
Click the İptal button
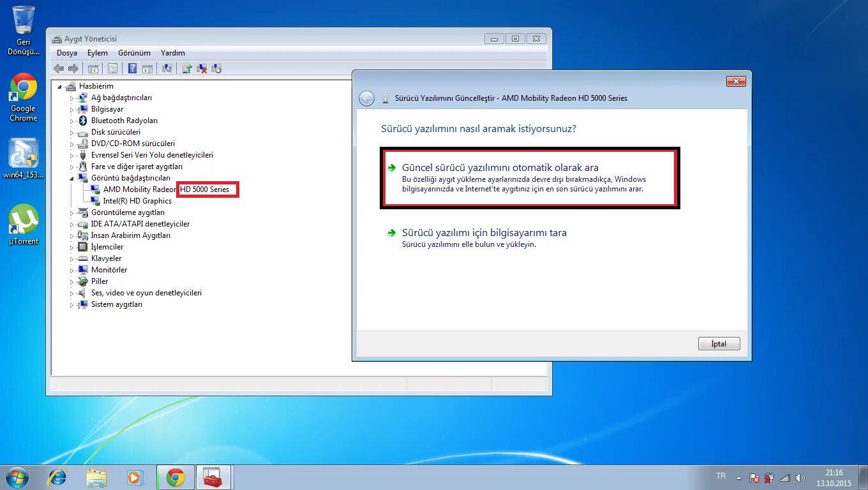[719, 344]
